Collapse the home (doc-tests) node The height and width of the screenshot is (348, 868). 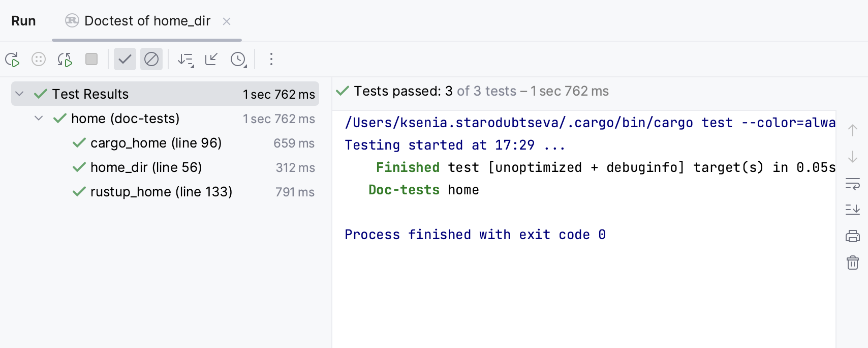point(38,118)
